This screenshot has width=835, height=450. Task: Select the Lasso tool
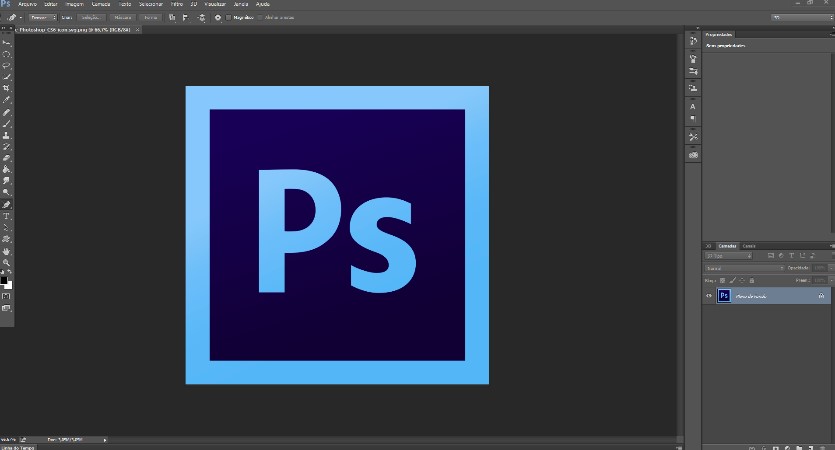coord(6,66)
